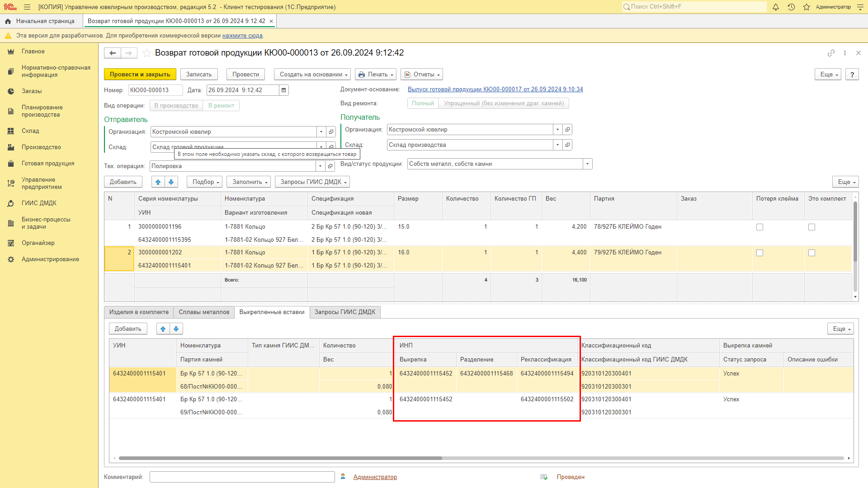Expand Заполнить dropdown

[249, 182]
